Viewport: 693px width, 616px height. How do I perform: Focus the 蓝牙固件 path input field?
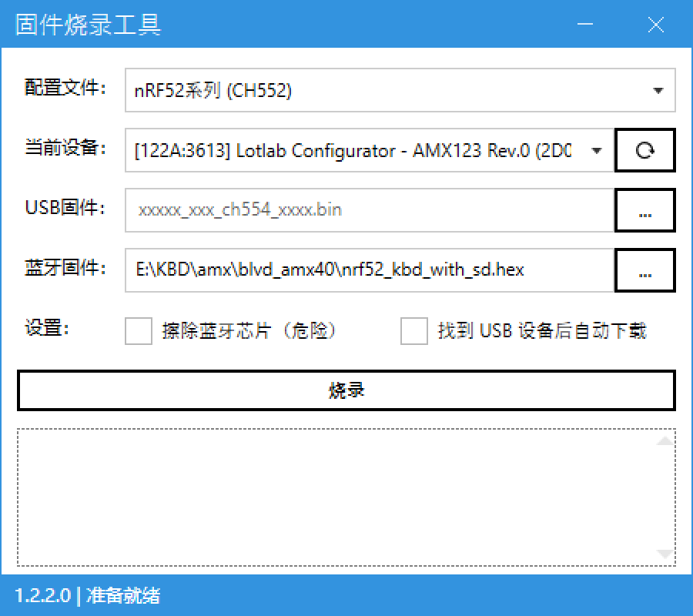[370, 270]
